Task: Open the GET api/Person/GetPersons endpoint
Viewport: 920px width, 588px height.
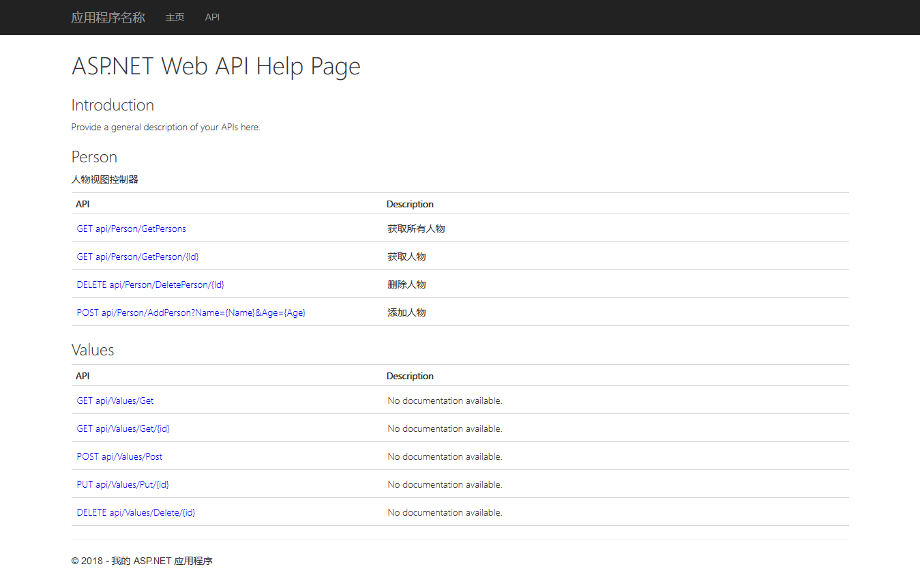Action: [x=131, y=229]
